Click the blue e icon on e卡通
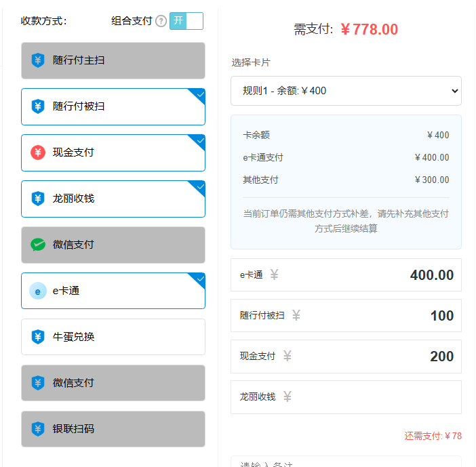476x467 pixels. click(x=38, y=291)
